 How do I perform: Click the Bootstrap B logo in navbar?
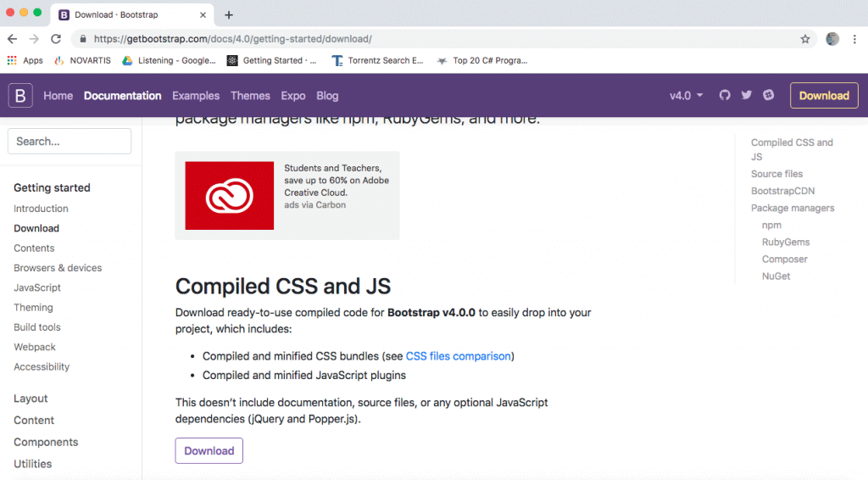(x=20, y=96)
